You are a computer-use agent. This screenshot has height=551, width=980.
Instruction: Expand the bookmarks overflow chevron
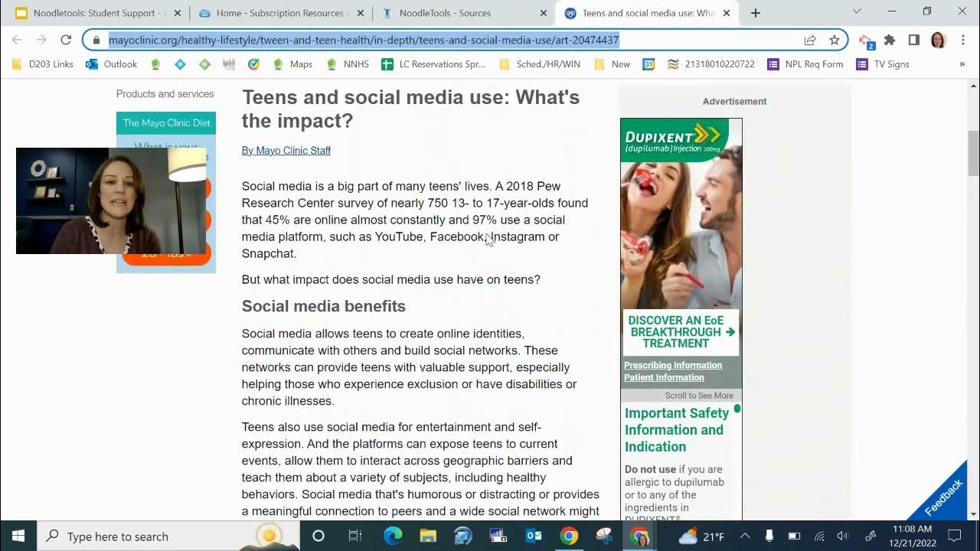962,64
